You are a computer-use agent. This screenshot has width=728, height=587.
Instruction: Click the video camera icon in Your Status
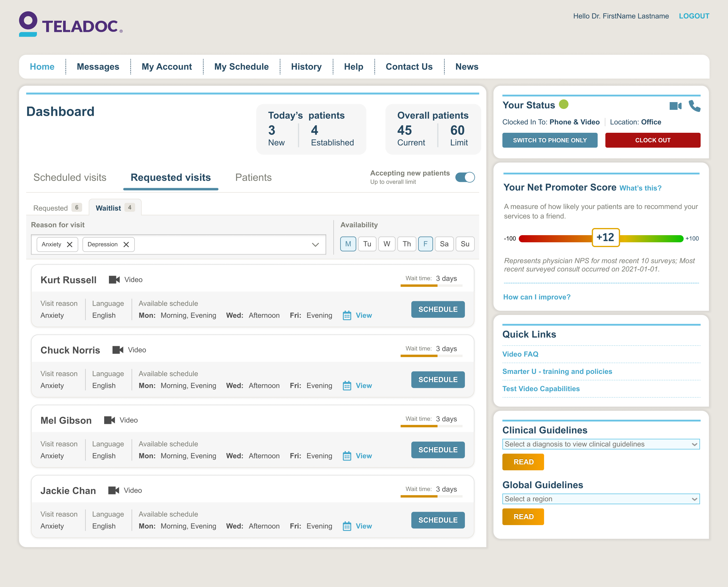(675, 106)
